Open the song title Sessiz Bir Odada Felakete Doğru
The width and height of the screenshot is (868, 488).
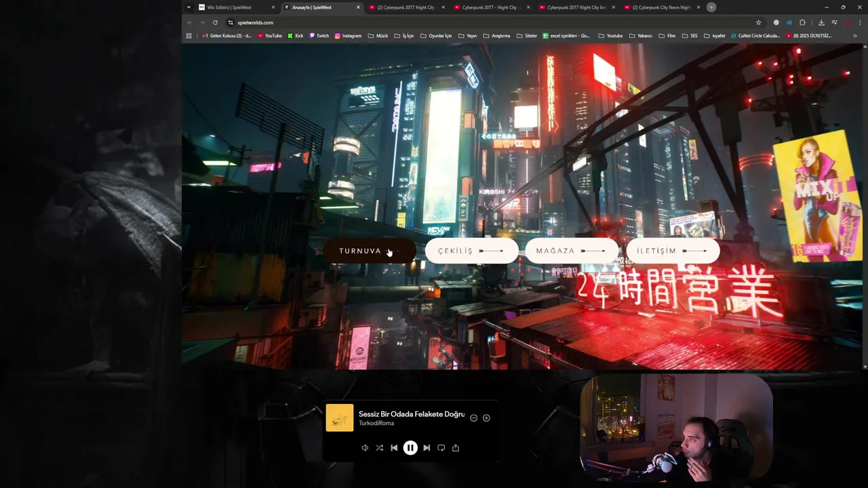[412, 413]
